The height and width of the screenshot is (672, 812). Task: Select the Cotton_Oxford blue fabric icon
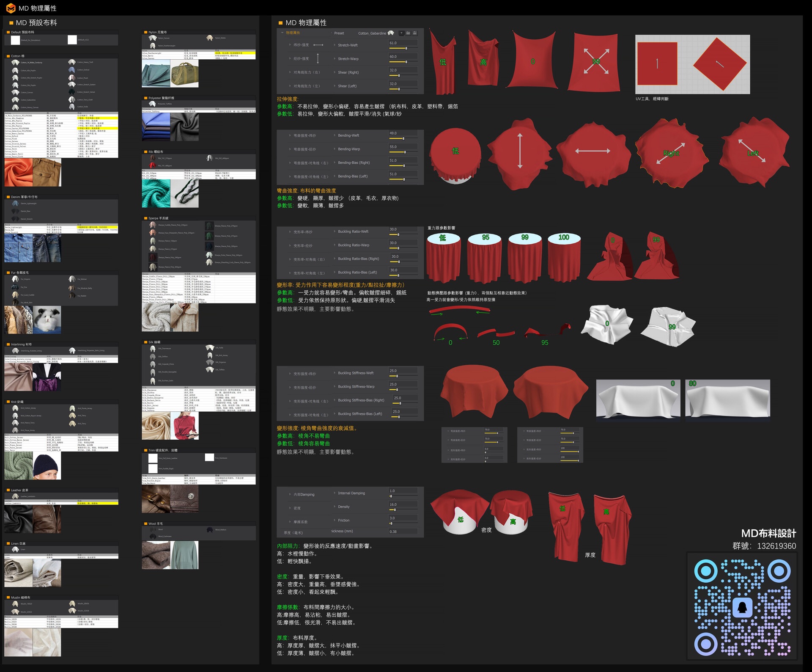(x=72, y=69)
